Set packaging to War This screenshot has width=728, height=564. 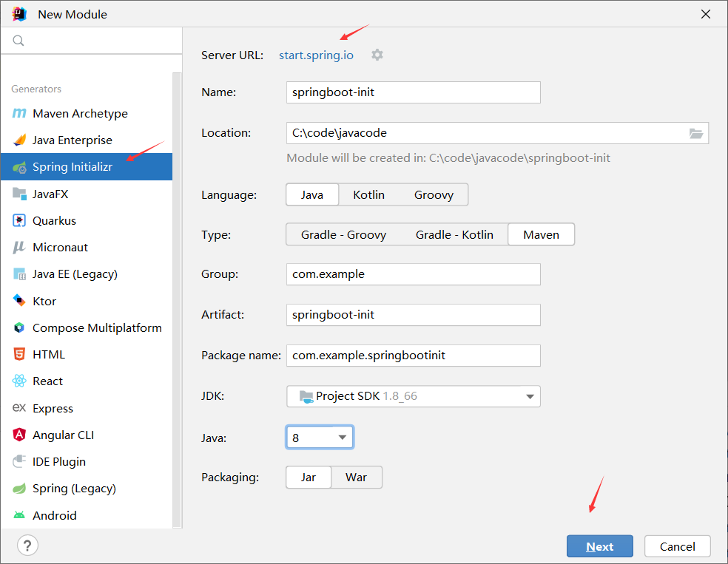(356, 478)
